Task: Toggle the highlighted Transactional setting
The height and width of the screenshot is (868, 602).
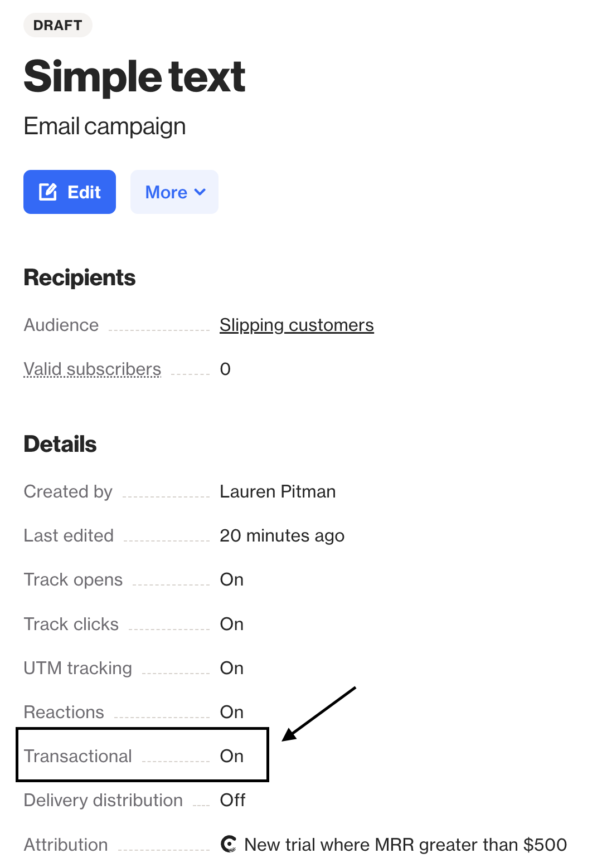Action: 231,756
